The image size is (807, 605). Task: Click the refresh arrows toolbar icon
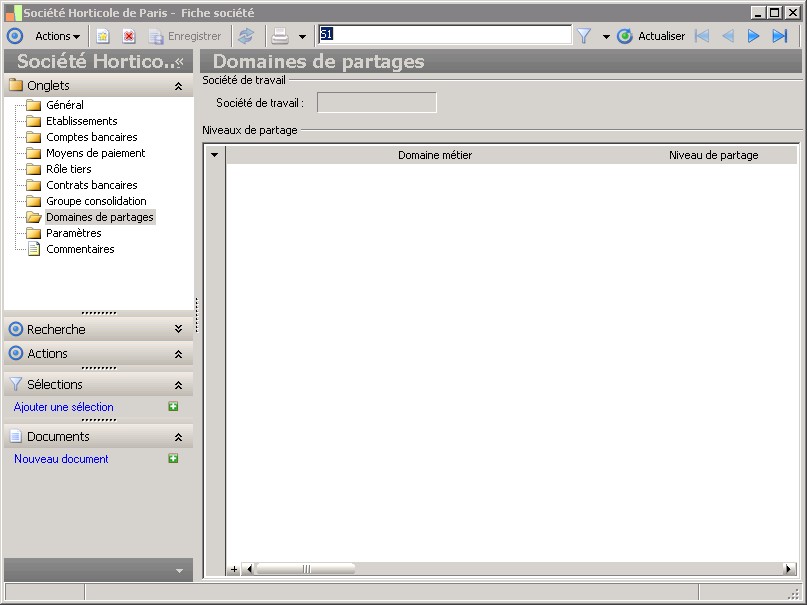pos(246,36)
